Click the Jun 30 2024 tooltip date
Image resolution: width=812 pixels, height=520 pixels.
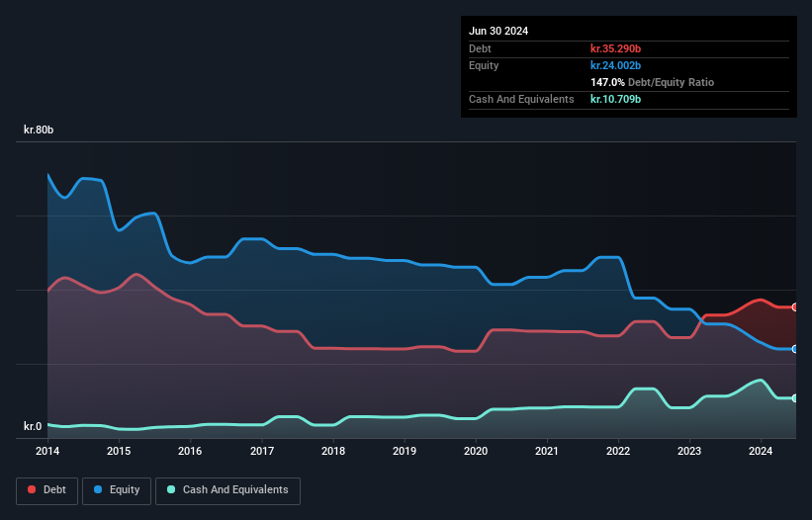(498, 31)
